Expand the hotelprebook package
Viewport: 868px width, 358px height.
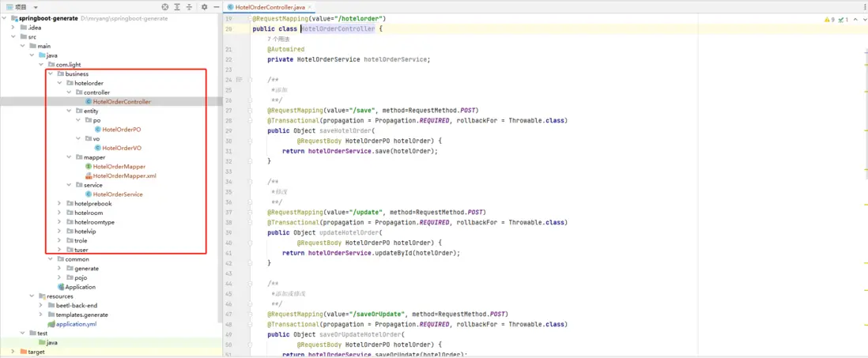click(x=60, y=204)
